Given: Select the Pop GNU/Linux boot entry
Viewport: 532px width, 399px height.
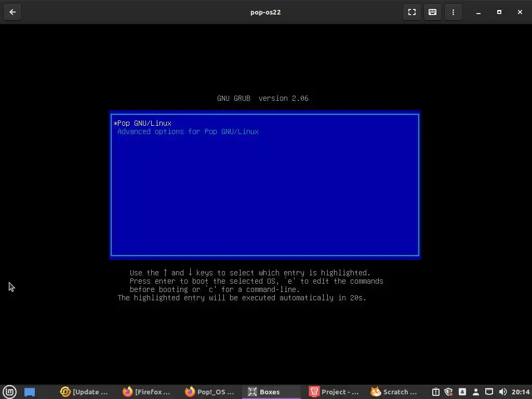Looking at the screenshot, I should [264, 123].
